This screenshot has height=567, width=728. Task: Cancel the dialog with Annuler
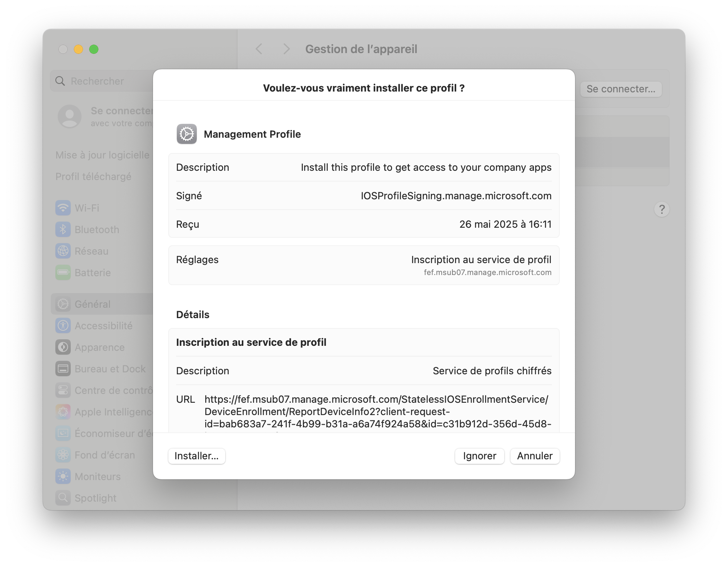(535, 456)
